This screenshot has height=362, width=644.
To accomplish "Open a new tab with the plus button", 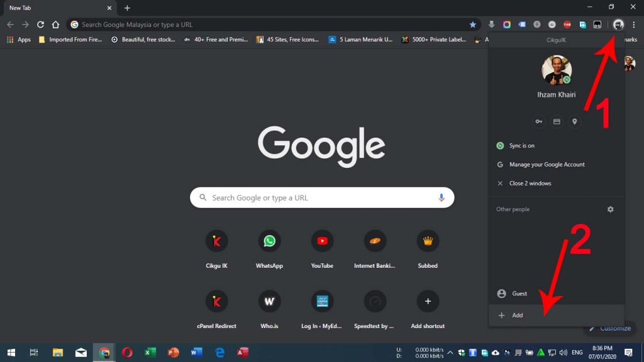I will (127, 8).
